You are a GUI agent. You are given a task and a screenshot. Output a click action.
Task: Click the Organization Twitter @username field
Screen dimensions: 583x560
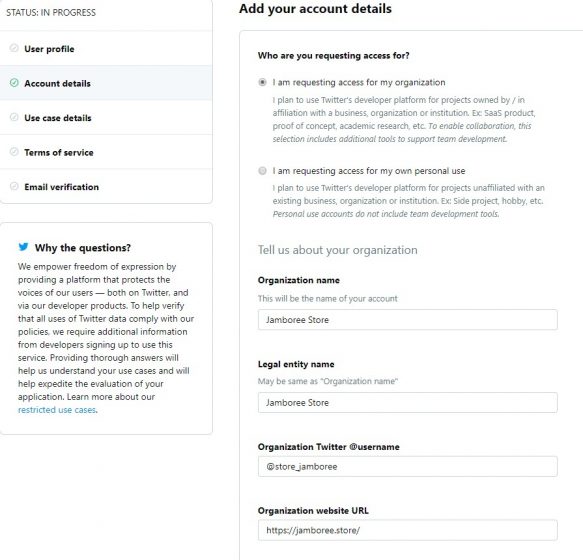408,467
